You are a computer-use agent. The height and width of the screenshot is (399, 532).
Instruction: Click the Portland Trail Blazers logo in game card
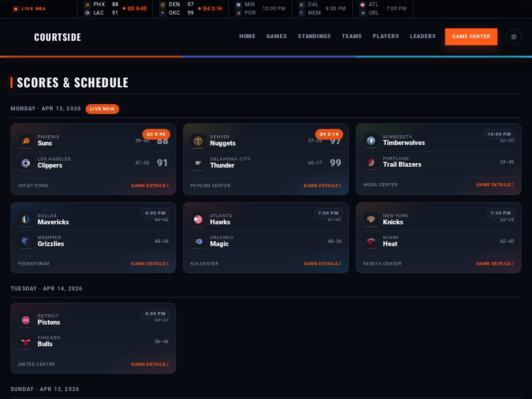[371, 162]
